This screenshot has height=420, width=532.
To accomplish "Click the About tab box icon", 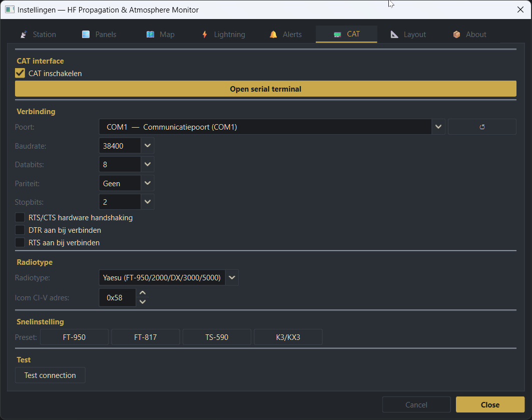I will (x=456, y=34).
